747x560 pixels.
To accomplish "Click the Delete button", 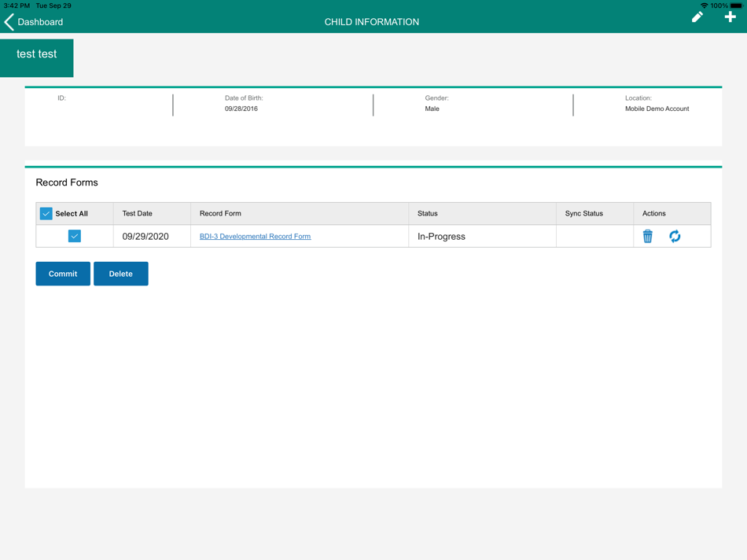I will [121, 274].
